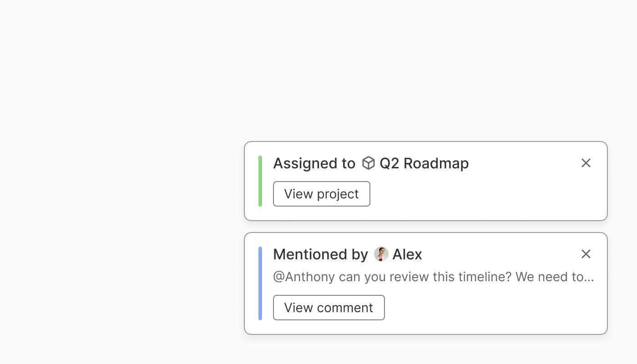
Task: Select the Assigned to heading text
Action: tap(314, 163)
